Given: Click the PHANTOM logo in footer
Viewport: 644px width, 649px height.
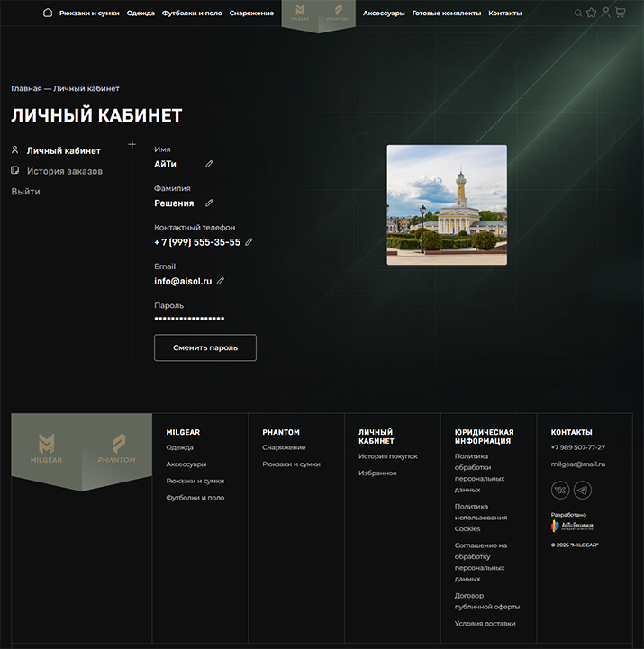Looking at the screenshot, I should pos(117,448).
